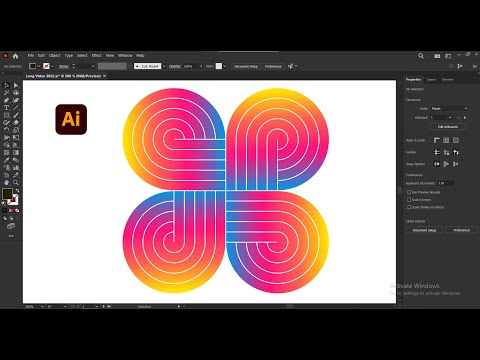
Task: Select the Zoom tool
Action: coord(16,182)
